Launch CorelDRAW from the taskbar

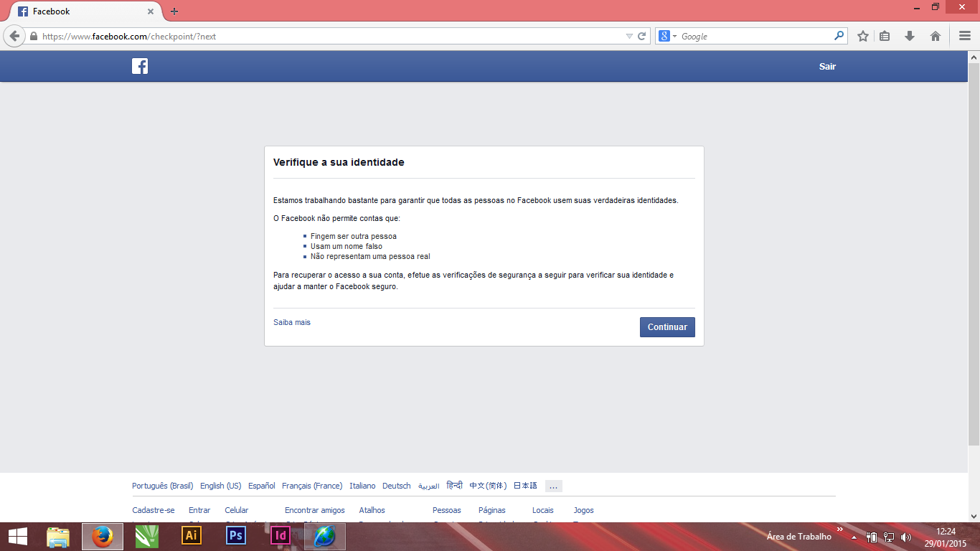147,536
